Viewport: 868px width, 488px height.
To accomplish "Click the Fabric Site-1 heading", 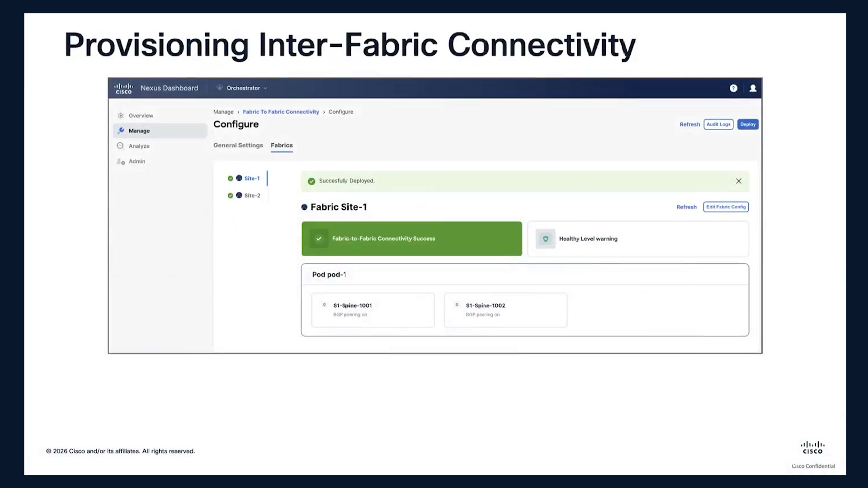I will point(339,207).
